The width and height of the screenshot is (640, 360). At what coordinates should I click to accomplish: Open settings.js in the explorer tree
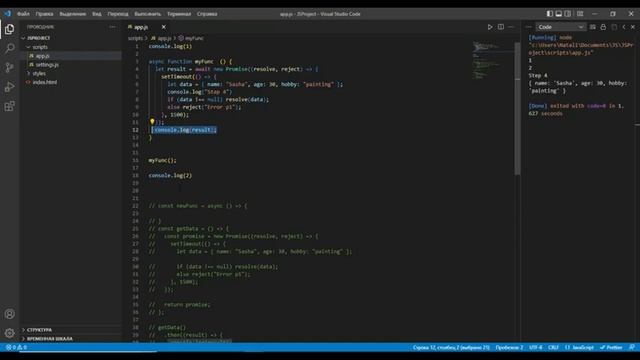click(x=47, y=65)
